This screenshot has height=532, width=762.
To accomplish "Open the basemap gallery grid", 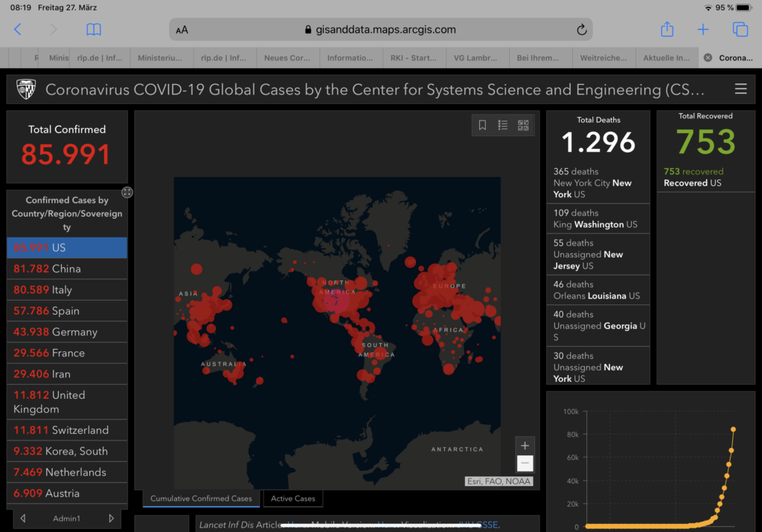I will point(523,125).
